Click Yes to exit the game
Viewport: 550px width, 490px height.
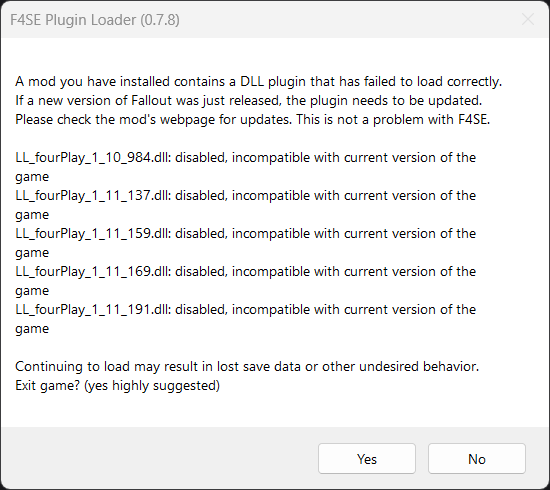click(x=367, y=458)
